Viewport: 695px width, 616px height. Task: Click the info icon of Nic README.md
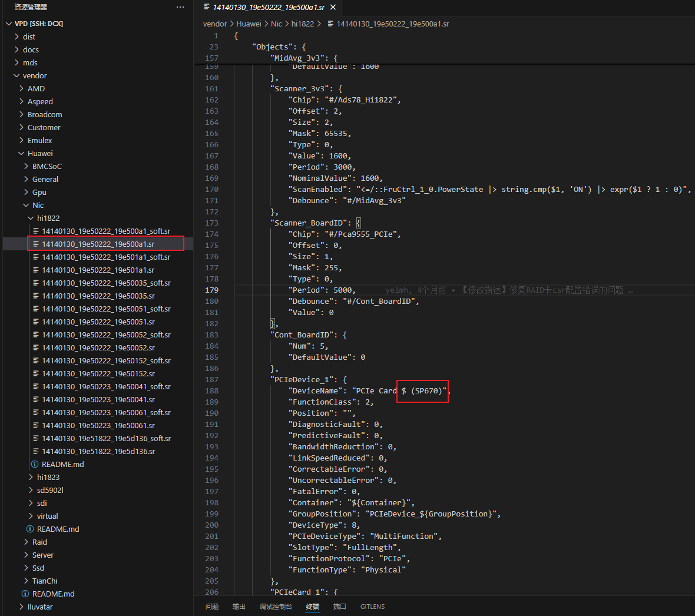[x=30, y=529]
